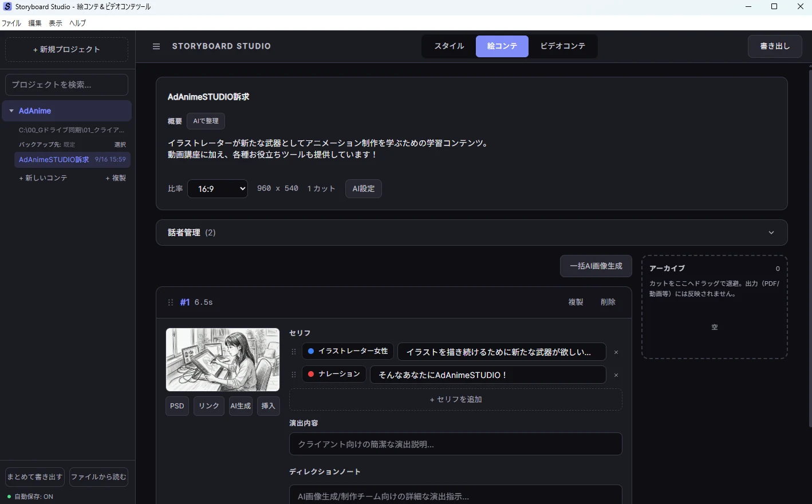Screen dimensions: 812x504
Task: Switch to the ビデオコンテ tab
Action: click(563, 46)
